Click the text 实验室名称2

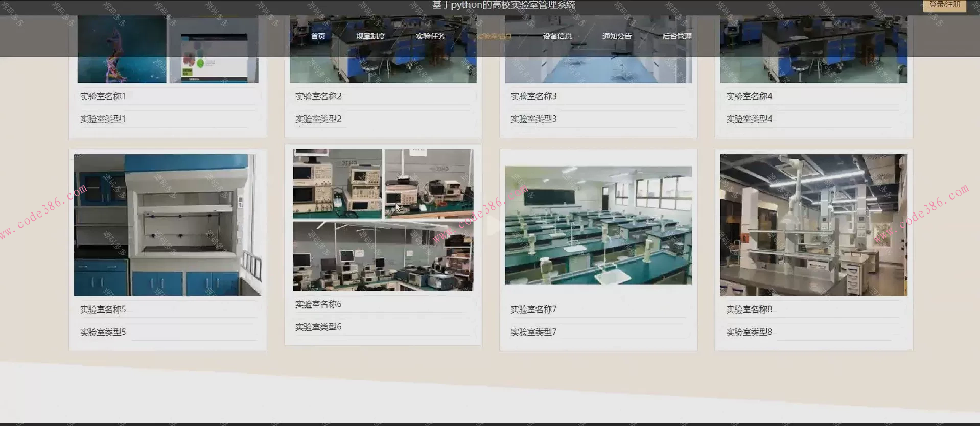(318, 96)
